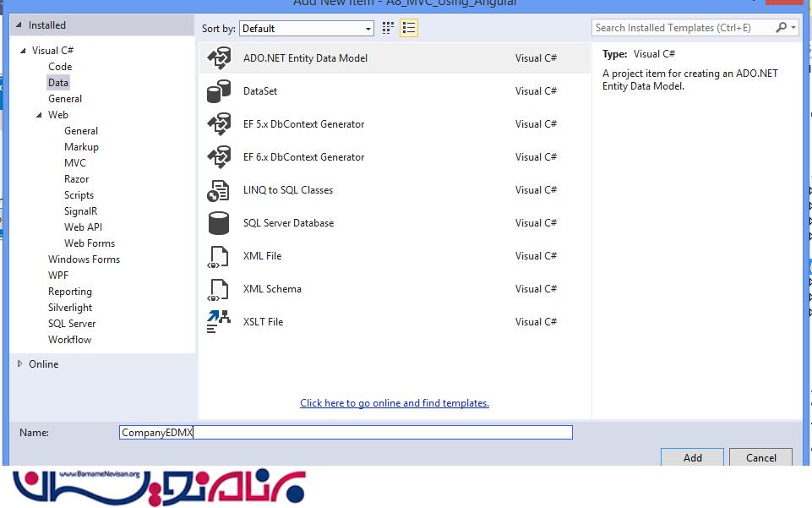The image size is (812, 508).
Task: Select the Reporting category
Action: click(x=70, y=291)
